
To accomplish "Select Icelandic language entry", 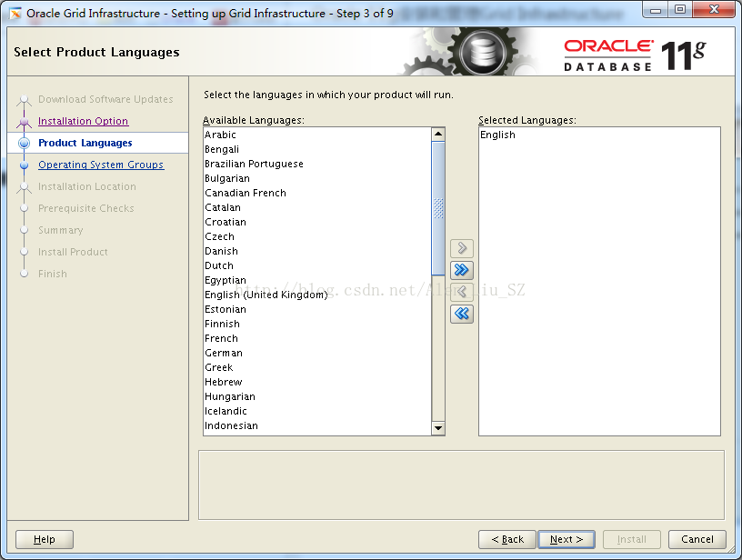I will pyautogui.click(x=317, y=411).
